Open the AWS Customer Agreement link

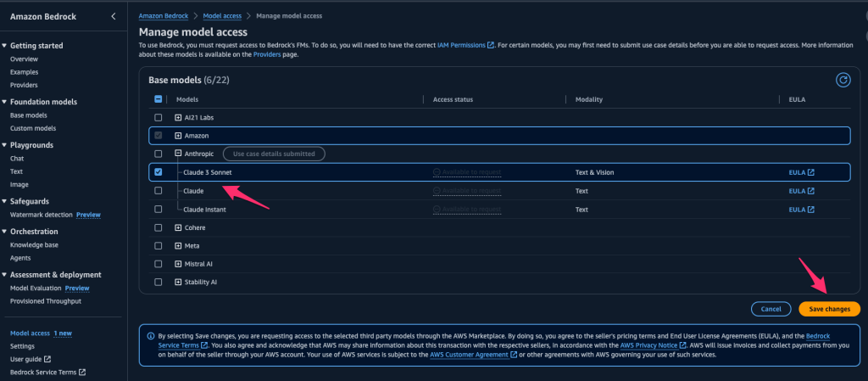pyautogui.click(x=474, y=355)
